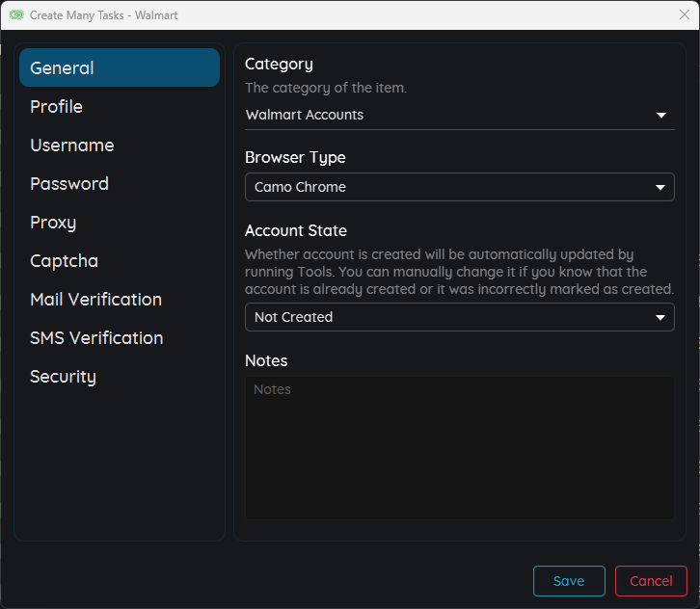Expand the Category dropdown arrow
The height and width of the screenshot is (609, 700).
click(661, 116)
